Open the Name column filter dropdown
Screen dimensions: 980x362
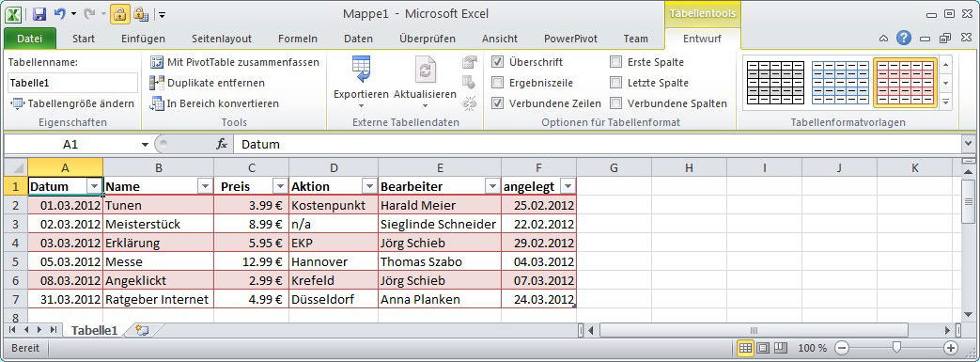tap(205, 186)
